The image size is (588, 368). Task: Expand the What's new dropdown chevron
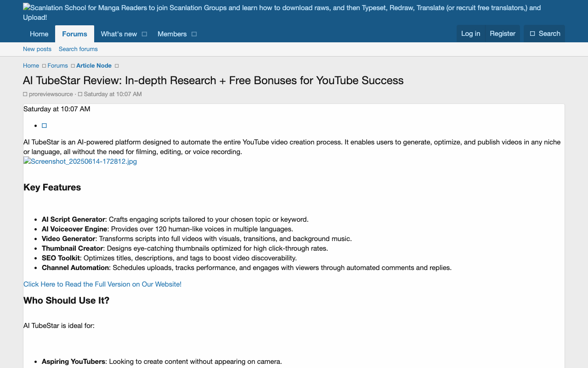tap(144, 34)
